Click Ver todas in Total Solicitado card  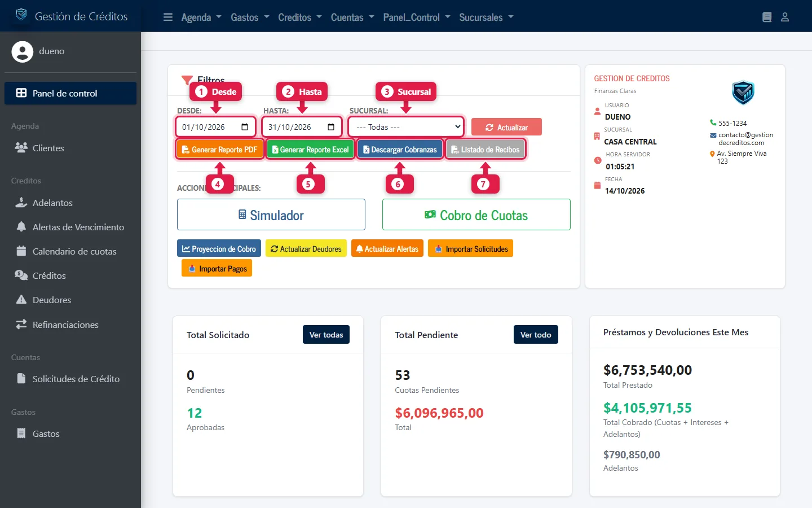[x=326, y=335]
